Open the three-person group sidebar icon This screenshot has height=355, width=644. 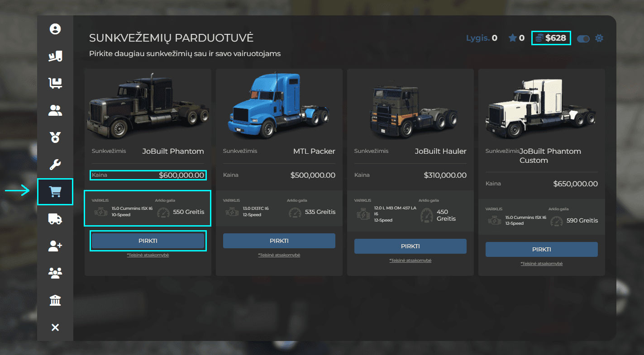pyautogui.click(x=55, y=273)
